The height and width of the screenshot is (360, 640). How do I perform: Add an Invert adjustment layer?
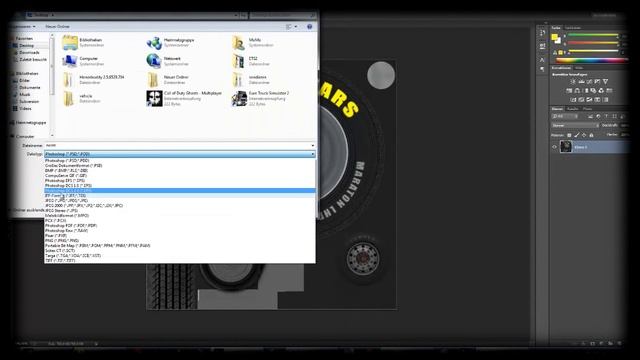click(x=573, y=100)
